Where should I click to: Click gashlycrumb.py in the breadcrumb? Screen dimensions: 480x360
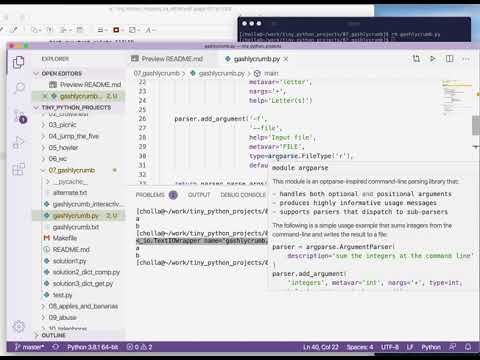click(x=222, y=73)
